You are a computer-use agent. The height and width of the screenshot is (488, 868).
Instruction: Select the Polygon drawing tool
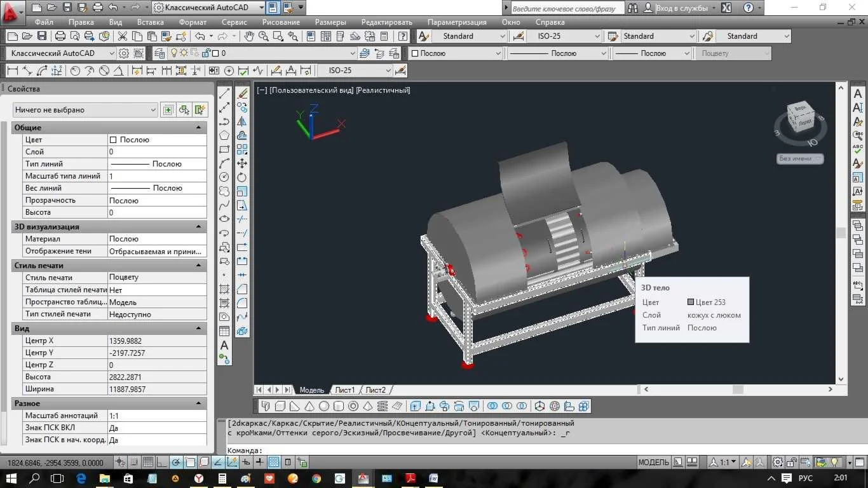click(224, 135)
